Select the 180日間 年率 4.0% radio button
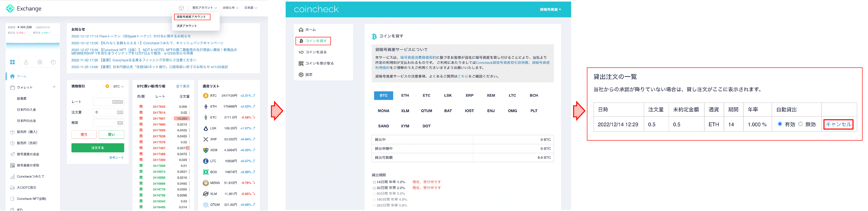This screenshot has width=868, height=211. click(x=374, y=199)
